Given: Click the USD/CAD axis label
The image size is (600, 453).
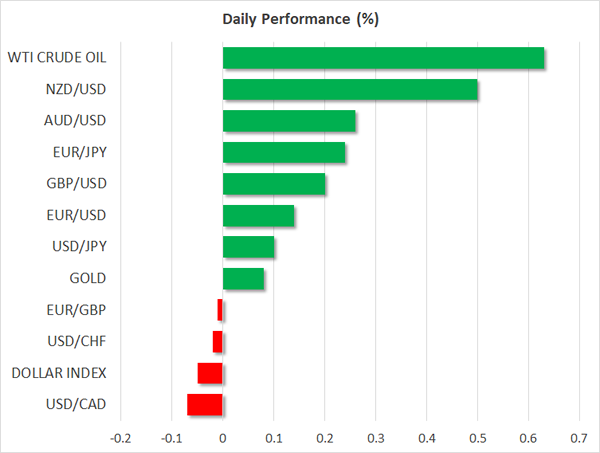Looking at the screenshot, I should click(x=77, y=405).
